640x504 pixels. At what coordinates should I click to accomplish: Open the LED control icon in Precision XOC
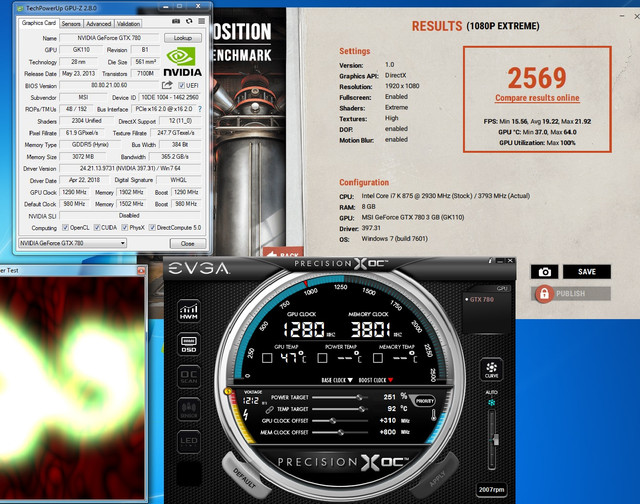point(189,442)
